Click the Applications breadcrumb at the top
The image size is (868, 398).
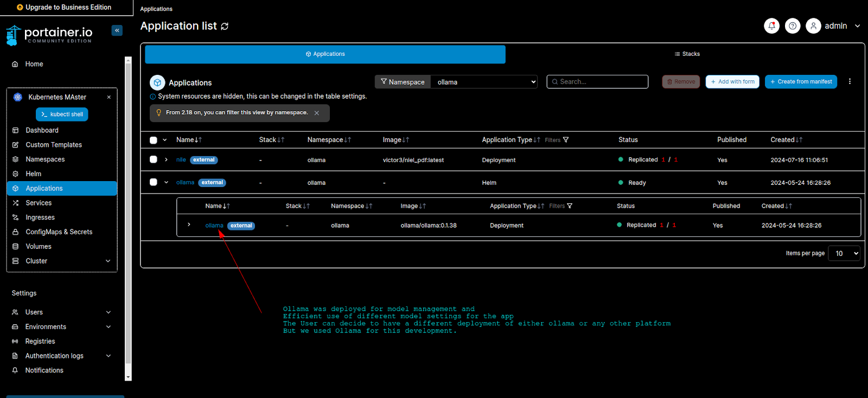pyautogui.click(x=156, y=9)
